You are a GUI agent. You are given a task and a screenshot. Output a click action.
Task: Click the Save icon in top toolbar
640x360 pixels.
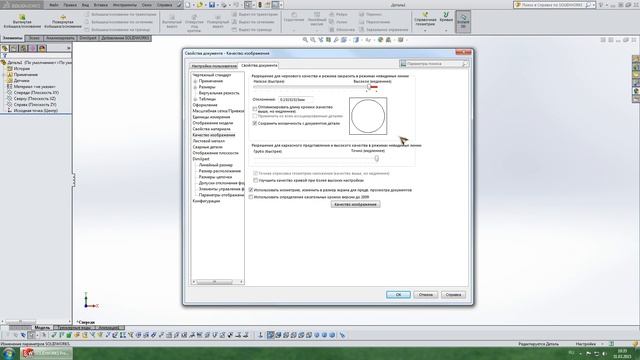[212, 5]
